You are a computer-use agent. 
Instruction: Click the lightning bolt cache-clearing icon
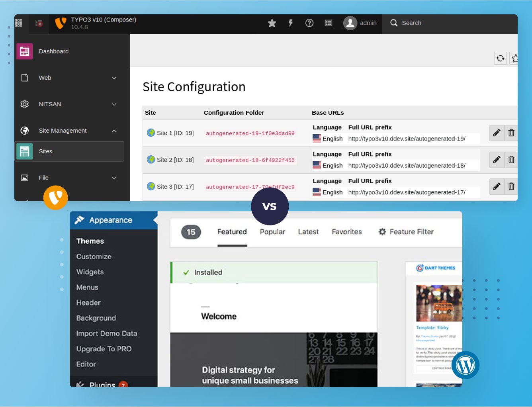point(291,23)
